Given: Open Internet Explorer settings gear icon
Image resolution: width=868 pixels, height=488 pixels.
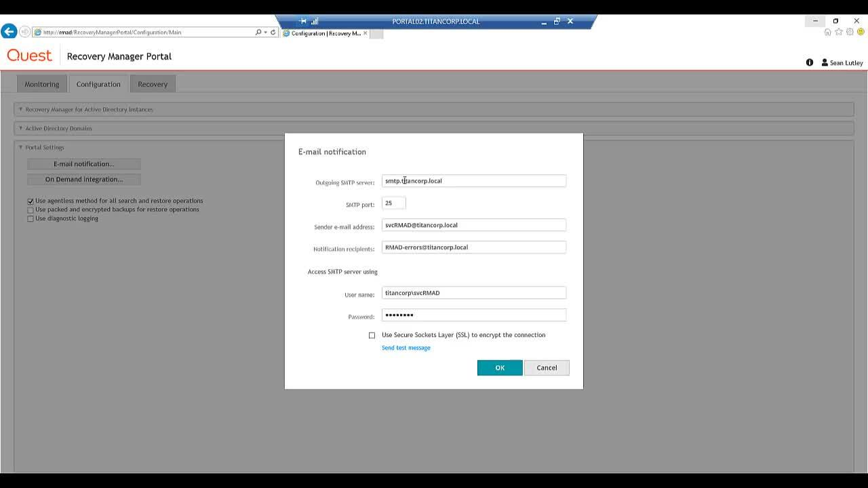Looking at the screenshot, I should pos(849,32).
